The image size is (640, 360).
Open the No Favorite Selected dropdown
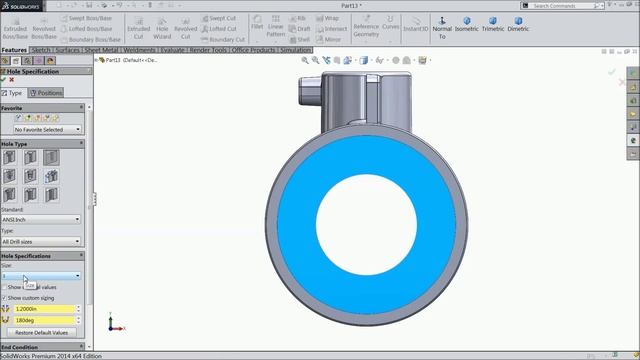click(47, 129)
